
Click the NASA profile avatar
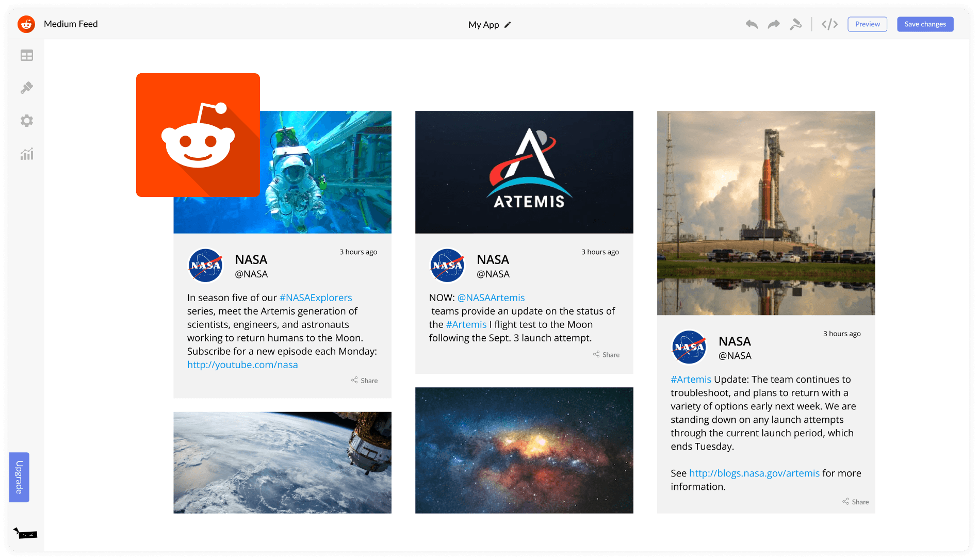[x=205, y=266]
